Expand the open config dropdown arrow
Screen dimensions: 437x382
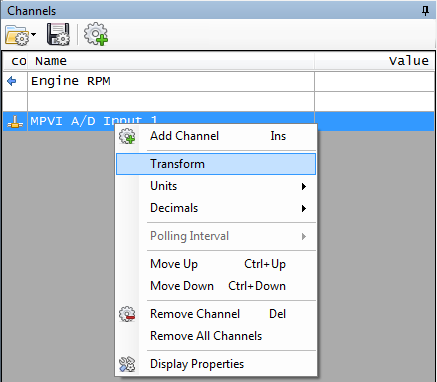[x=33, y=34]
